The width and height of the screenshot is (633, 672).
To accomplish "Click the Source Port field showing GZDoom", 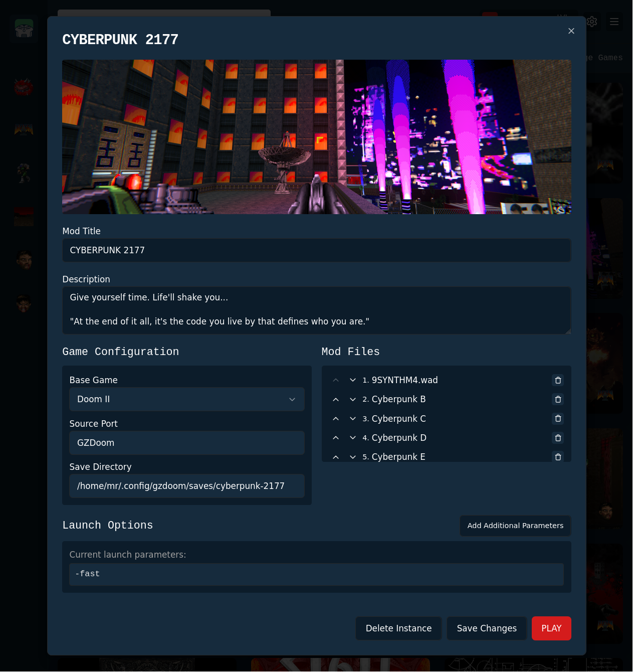I will coord(187,443).
